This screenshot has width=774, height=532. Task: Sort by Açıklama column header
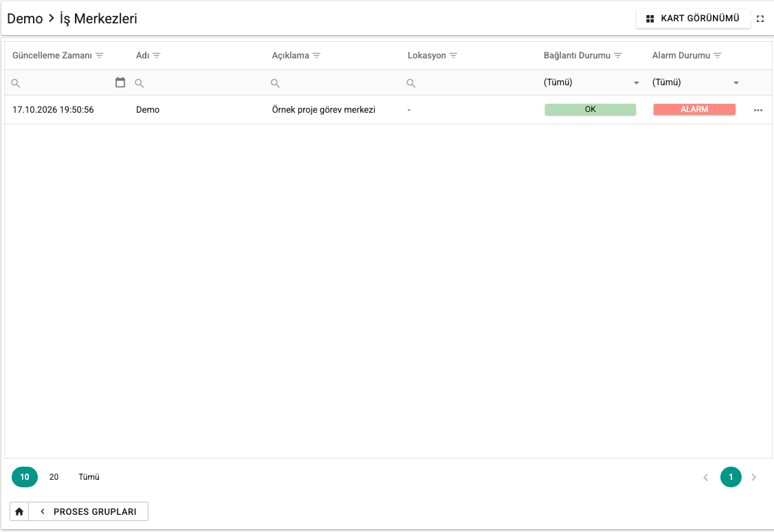(x=290, y=56)
